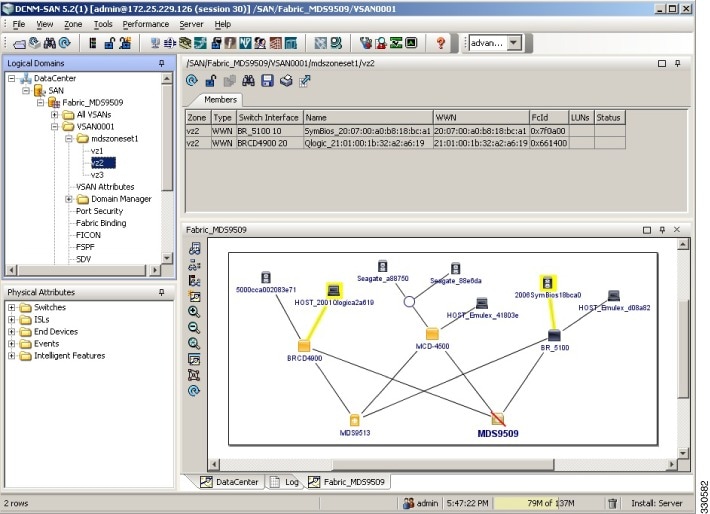Click the open padlock icon in main toolbar
710x514 pixels.
pos(109,43)
